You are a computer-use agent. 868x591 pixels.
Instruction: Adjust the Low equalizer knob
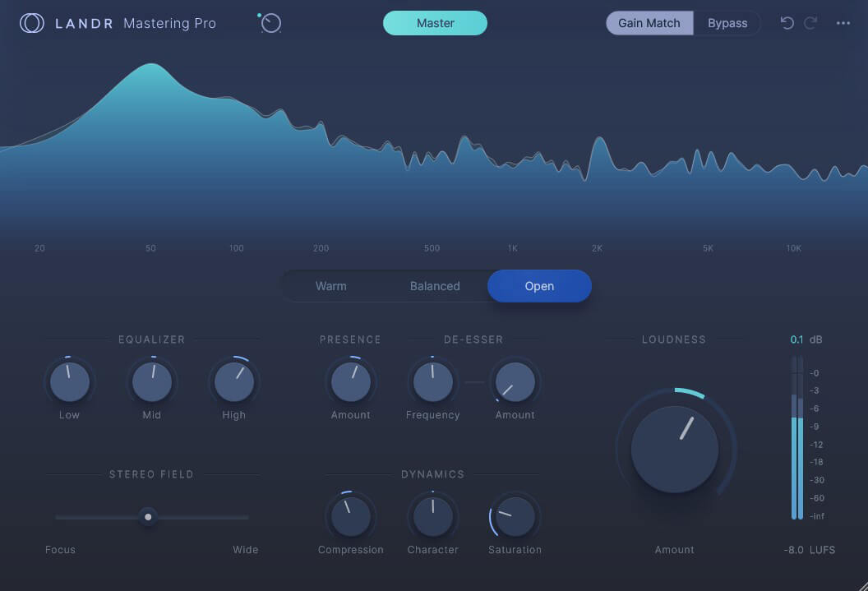pos(69,381)
